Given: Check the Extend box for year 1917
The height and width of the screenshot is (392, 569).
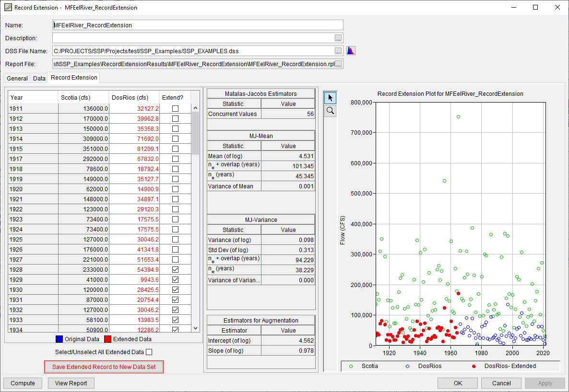Looking at the screenshot, I should pos(175,159).
